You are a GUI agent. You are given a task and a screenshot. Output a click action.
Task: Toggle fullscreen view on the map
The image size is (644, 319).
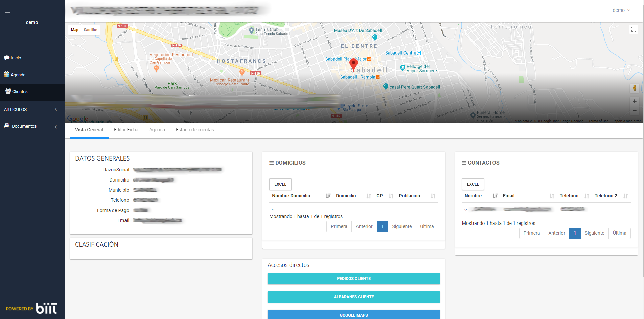pyautogui.click(x=634, y=29)
